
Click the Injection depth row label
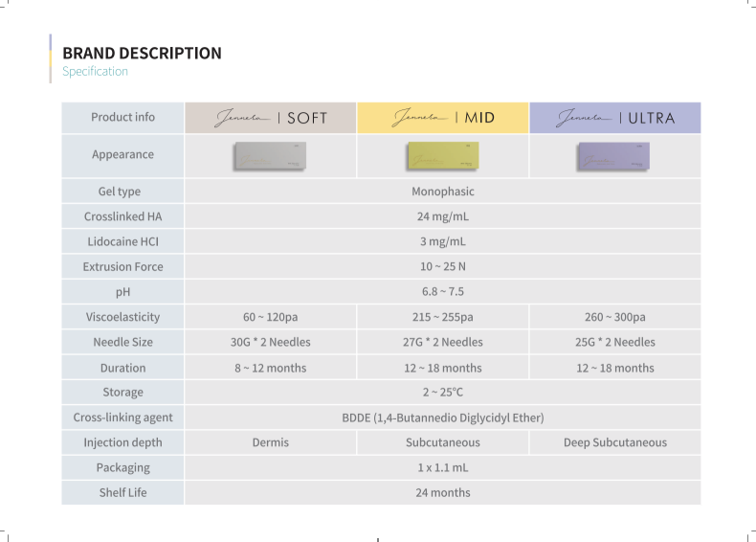122,442
